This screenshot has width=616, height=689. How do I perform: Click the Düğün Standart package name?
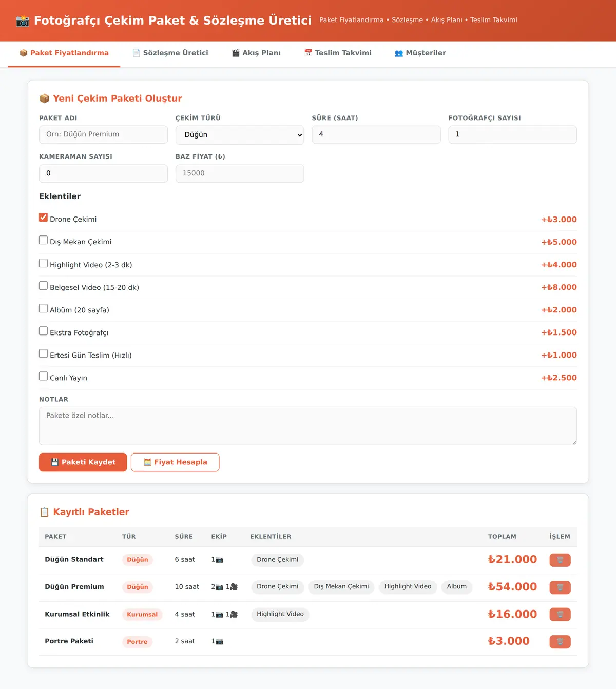coord(74,560)
